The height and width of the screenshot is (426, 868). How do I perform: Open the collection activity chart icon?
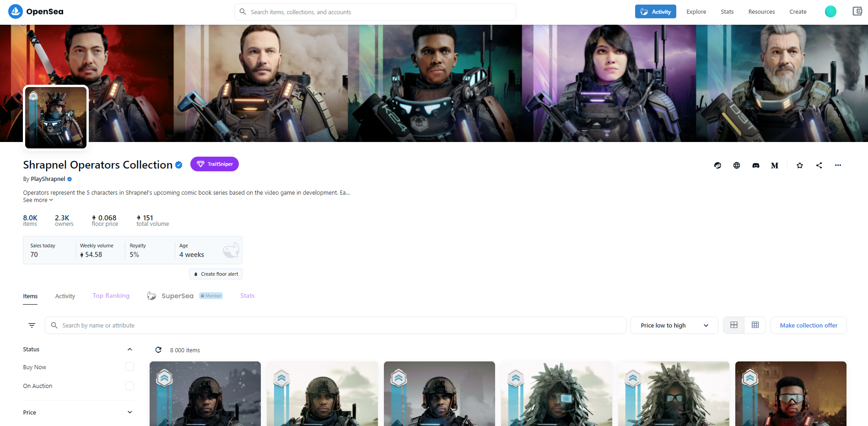click(717, 165)
